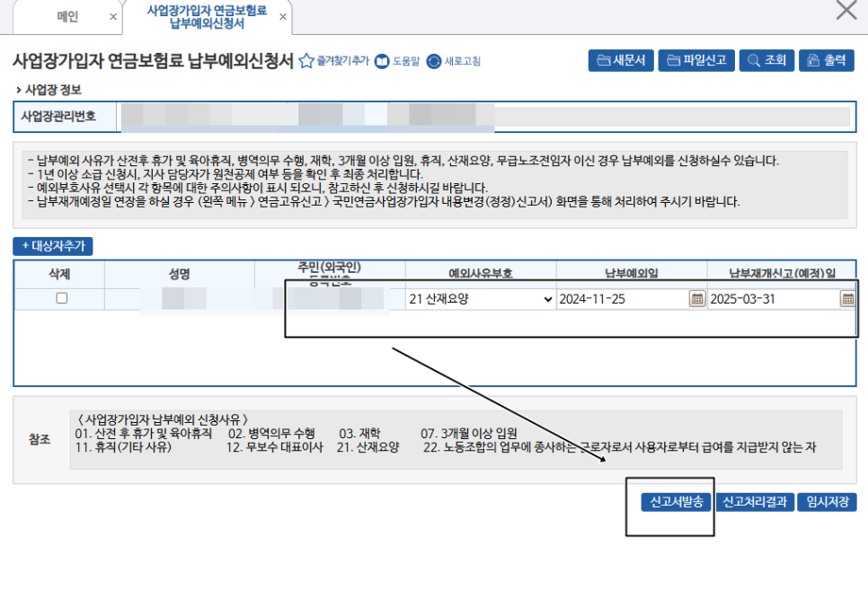Check the 삭제 checkbox for the member row
Viewport: 868px width, 590px height.
(60, 299)
